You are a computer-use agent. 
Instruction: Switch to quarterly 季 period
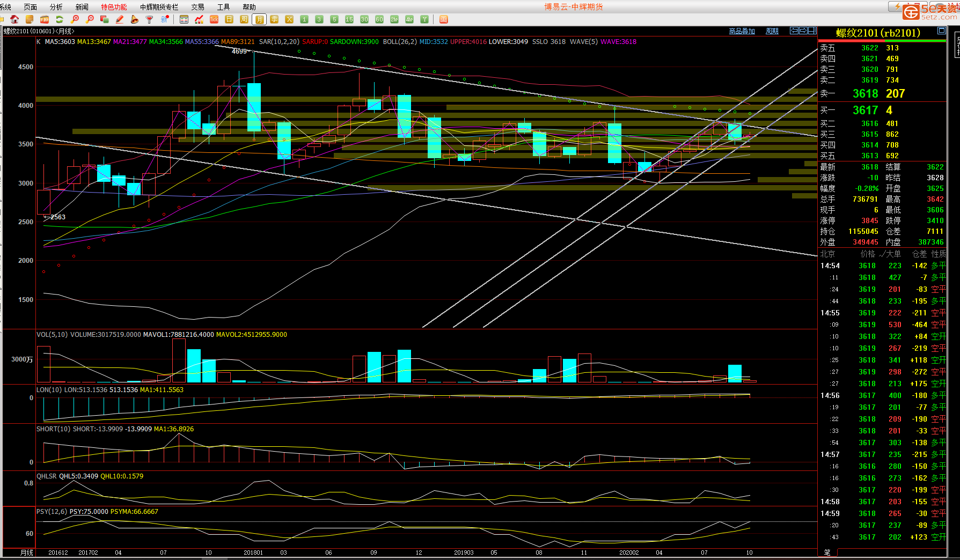click(274, 19)
